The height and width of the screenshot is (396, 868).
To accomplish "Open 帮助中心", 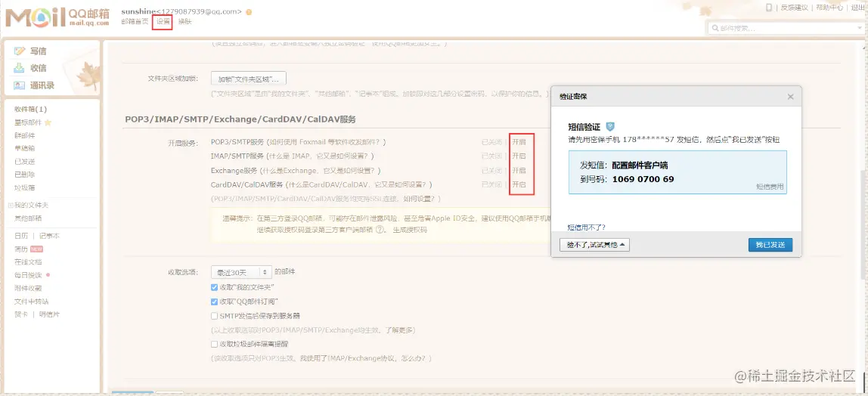I will click(829, 8).
